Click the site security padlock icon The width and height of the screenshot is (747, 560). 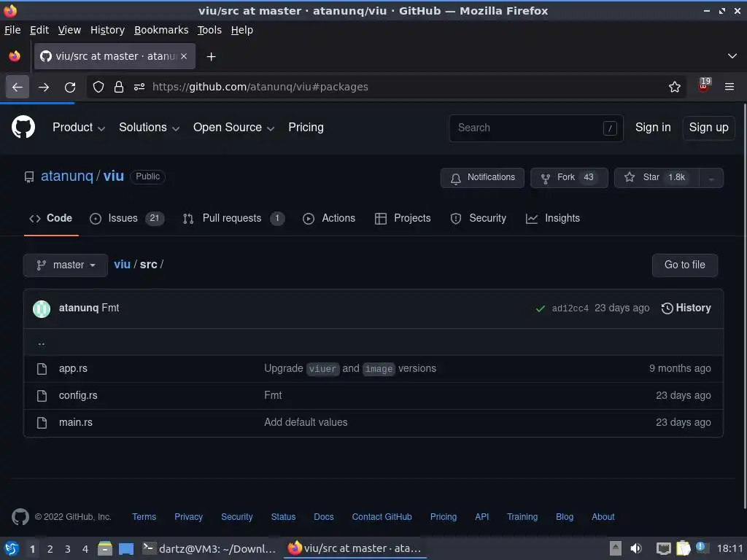tap(119, 87)
